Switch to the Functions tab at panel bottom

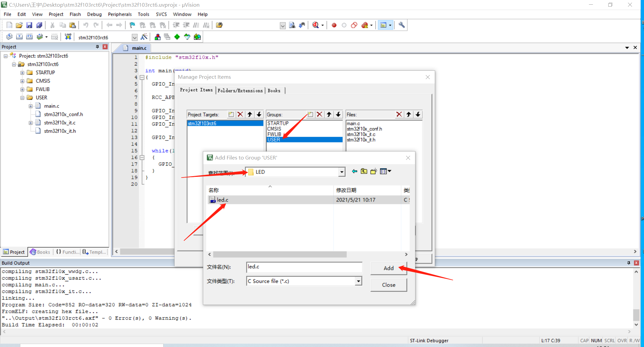[68, 252]
